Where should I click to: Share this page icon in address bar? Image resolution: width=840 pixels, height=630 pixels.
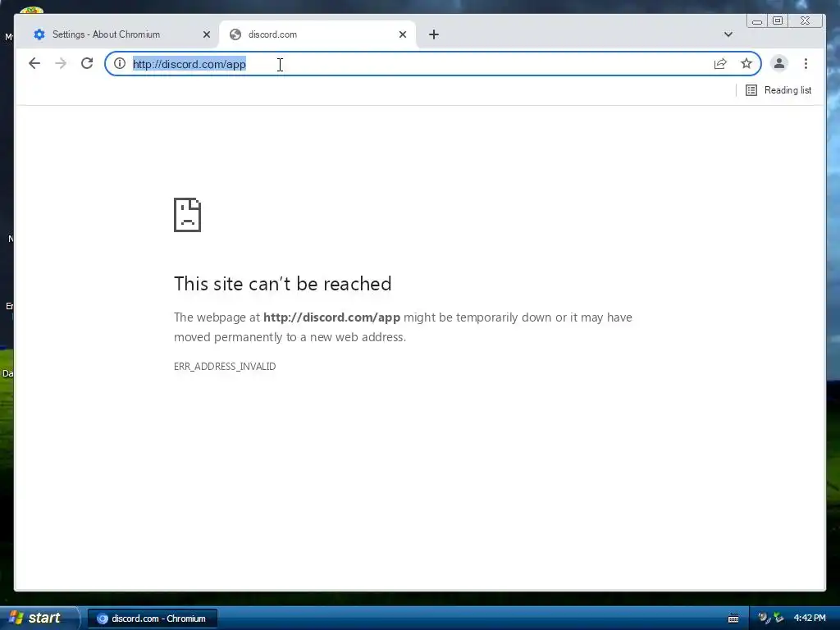click(720, 64)
